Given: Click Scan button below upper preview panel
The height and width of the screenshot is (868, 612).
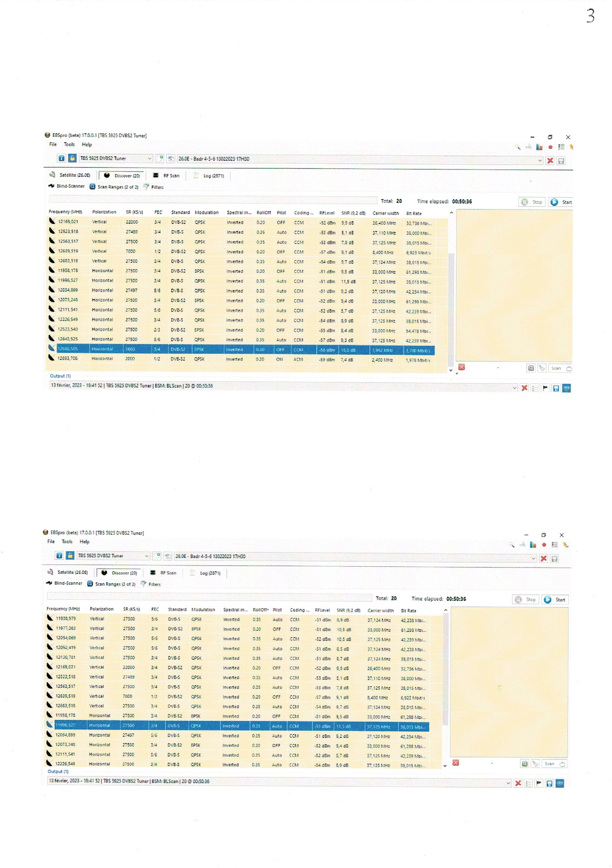Looking at the screenshot, I should click(561, 369).
